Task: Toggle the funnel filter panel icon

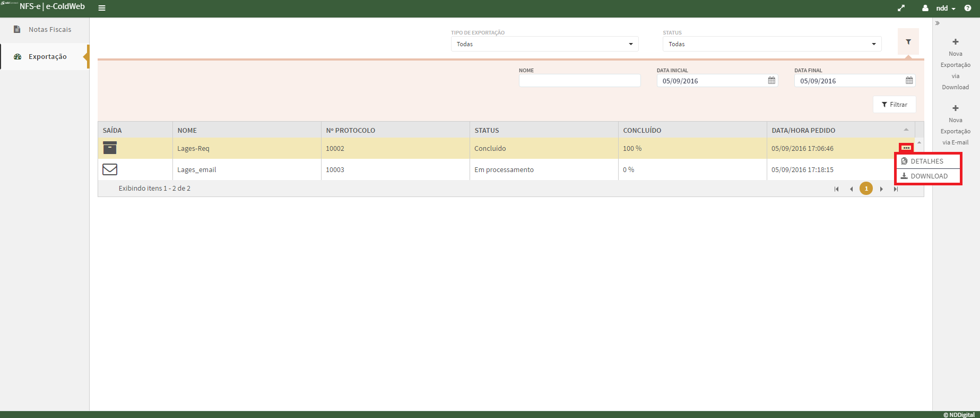Action: point(908,42)
